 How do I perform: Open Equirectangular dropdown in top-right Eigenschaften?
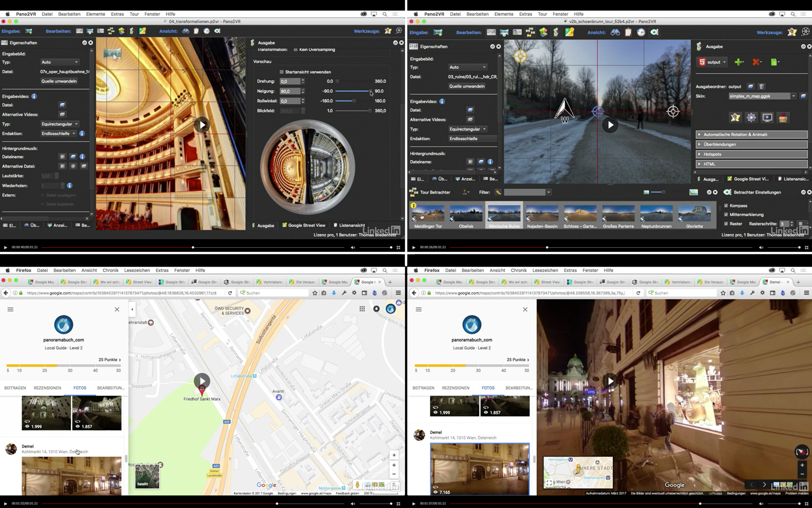coord(467,129)
